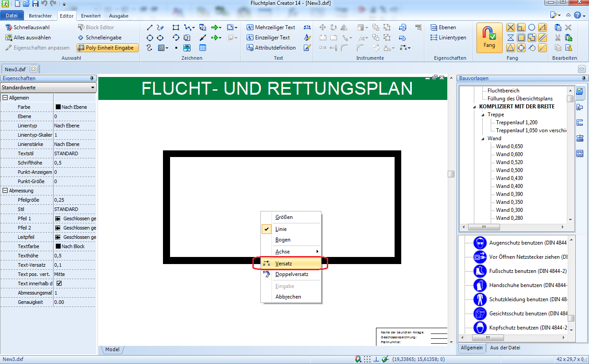Screen dimensions: 589x364
Task: Select the checked Linie option
Action: coord(281,229)
